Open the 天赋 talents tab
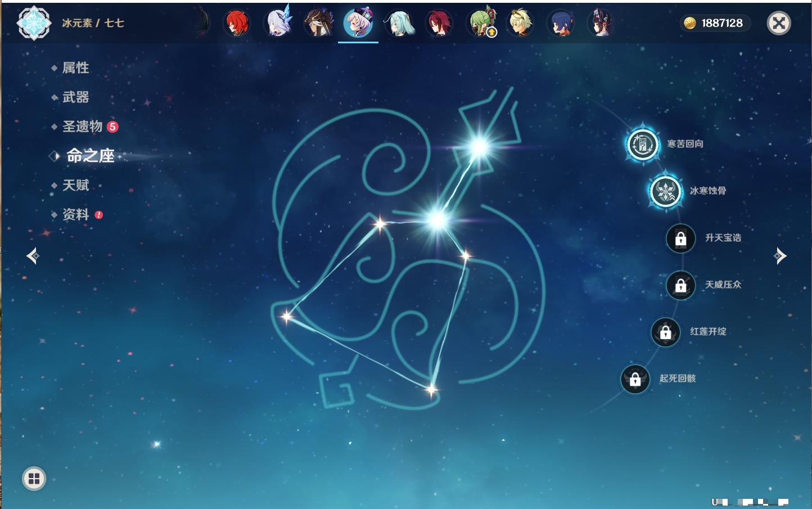812x509 pixels. [75, 185]
